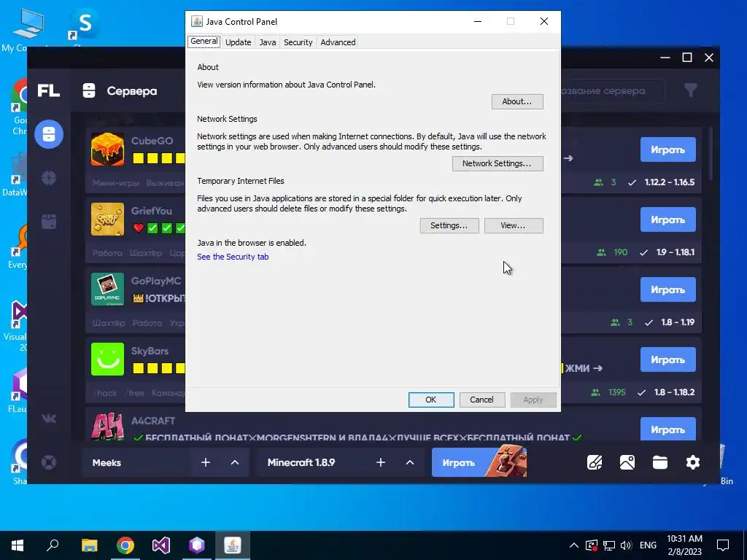Click the ENG language indicator
Image resolution: width=747 pixels, height=560 pixels.
coord(648,545)
